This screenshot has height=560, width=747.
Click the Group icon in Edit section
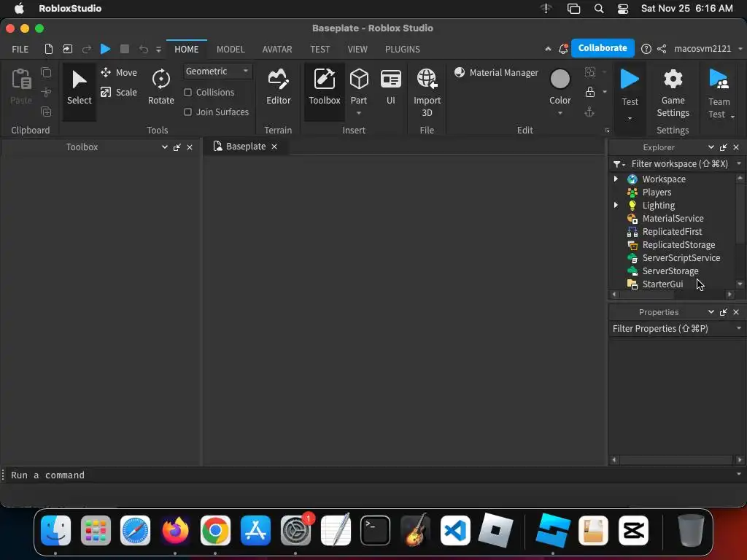point(589,72)
